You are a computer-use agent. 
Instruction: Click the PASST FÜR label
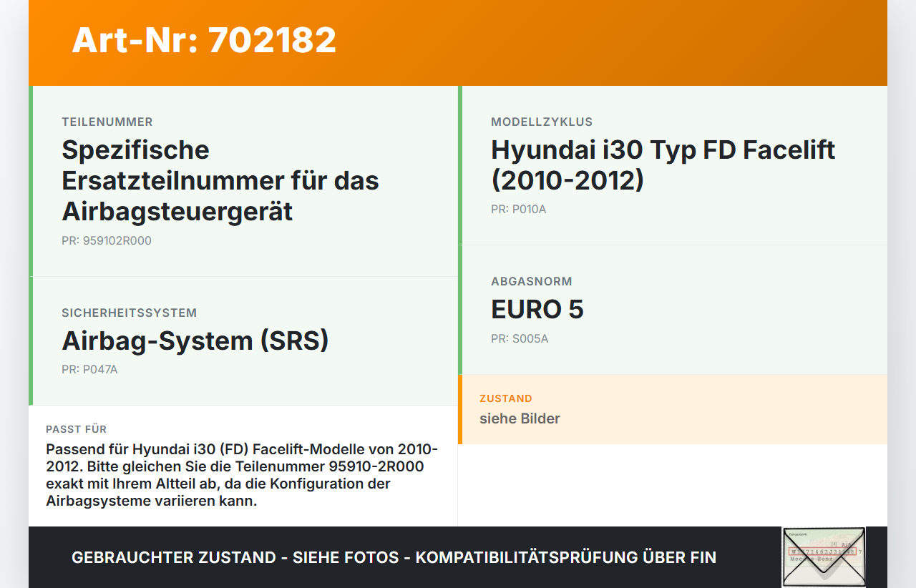77,429
